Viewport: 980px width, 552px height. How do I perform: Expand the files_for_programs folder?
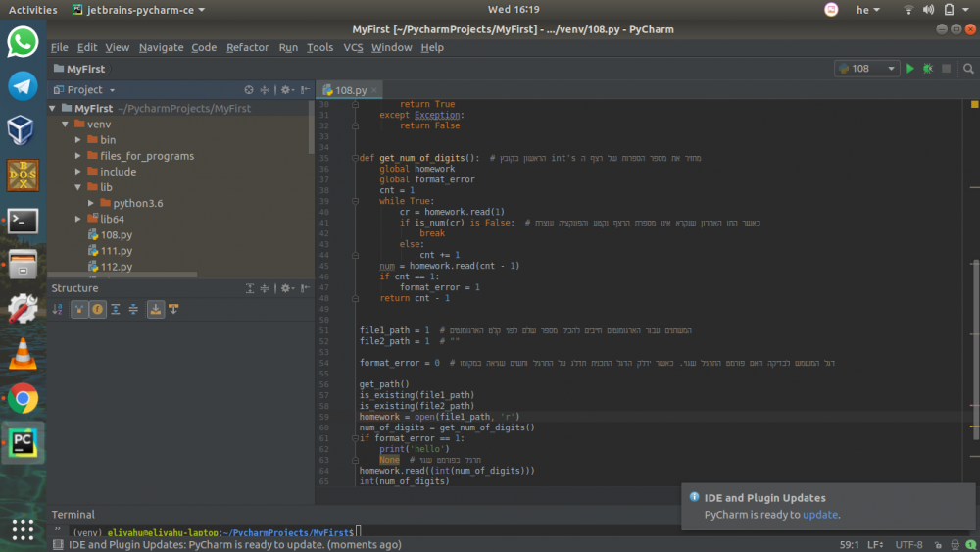(x=78, y=156)
